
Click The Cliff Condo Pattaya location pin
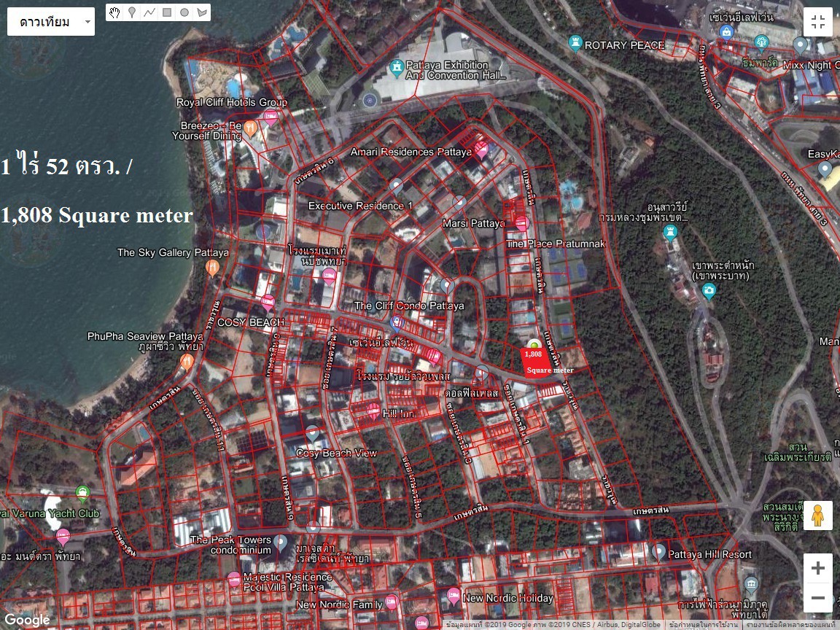pyautogui.click(x=447, y=286)
